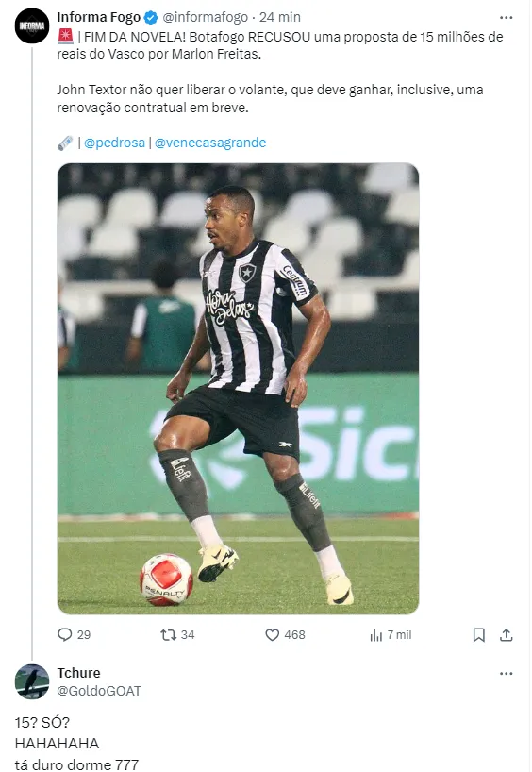The width and height of the screenshot is (532, 772).
Task: Click the @GoldoGOAT handle
Action: [99, 691]
